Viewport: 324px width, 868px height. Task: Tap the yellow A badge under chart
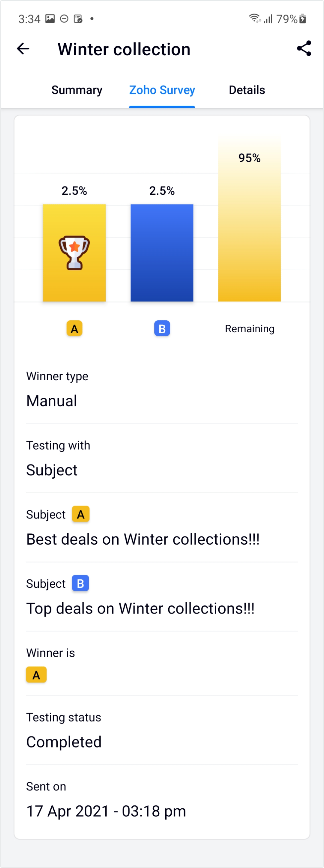(x=75, y=328)
